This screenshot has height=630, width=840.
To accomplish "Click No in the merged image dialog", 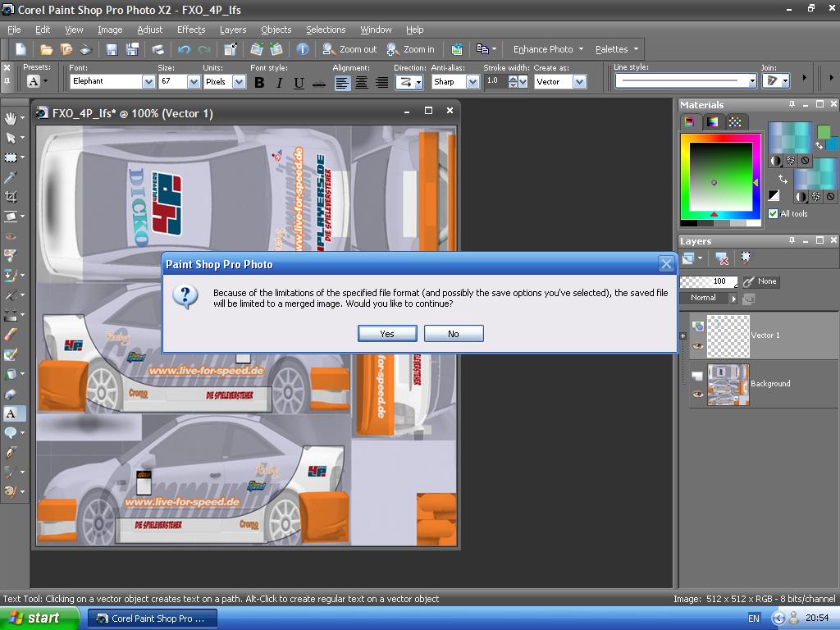I will (x=454, y=334).
